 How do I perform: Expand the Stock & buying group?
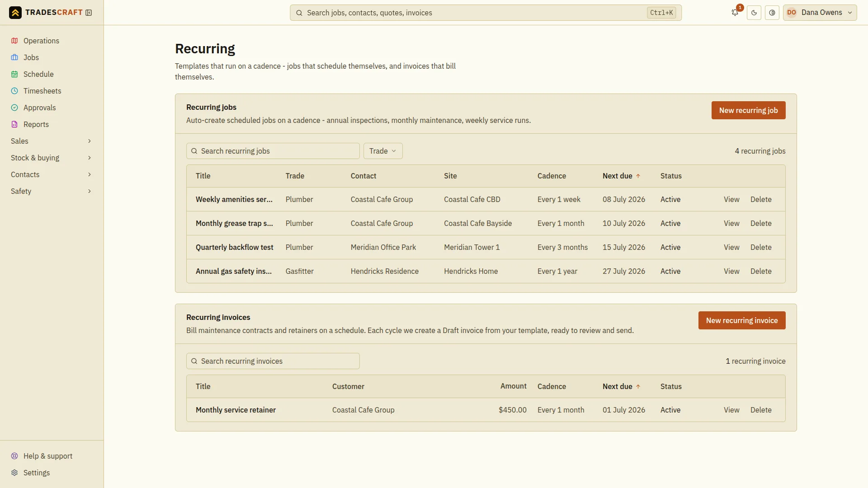pos(52,158)
